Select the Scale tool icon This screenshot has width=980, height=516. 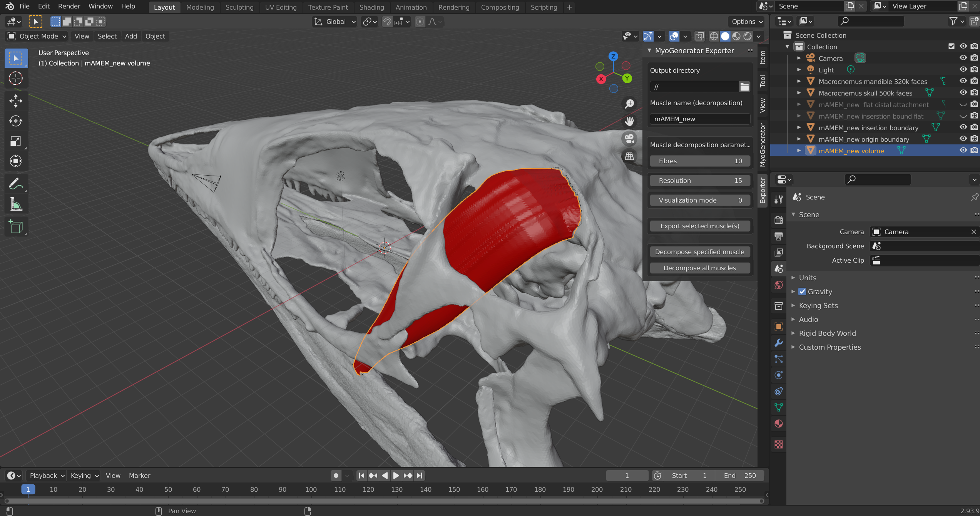tap(15, 141)
